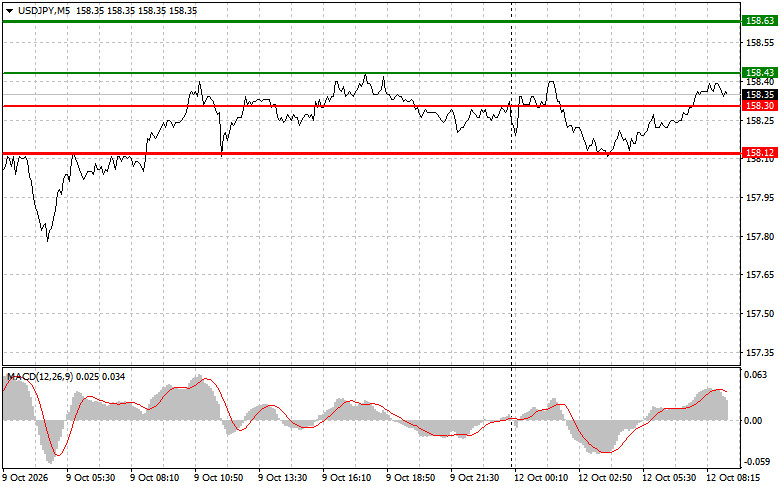Screen dimensions: 781x489
Task: Click the red 158.30 level label
Action: coord(760,106)
